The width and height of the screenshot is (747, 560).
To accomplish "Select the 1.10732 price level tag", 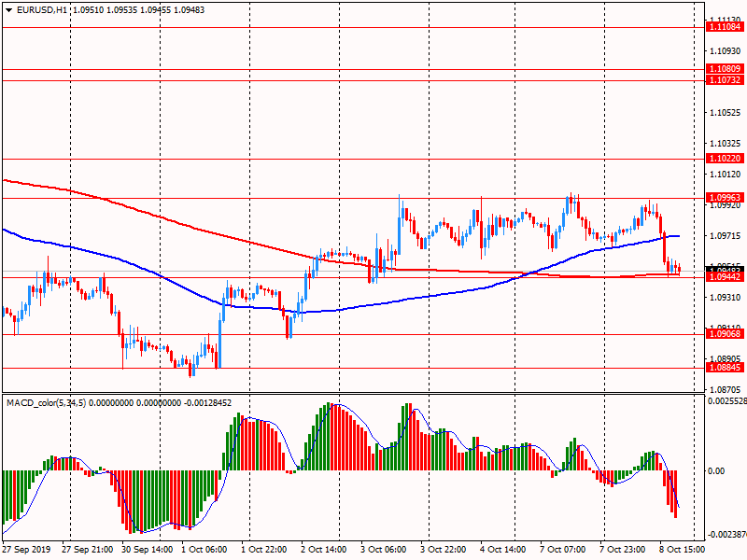I will pyautogui.click(x=726, y=80).
